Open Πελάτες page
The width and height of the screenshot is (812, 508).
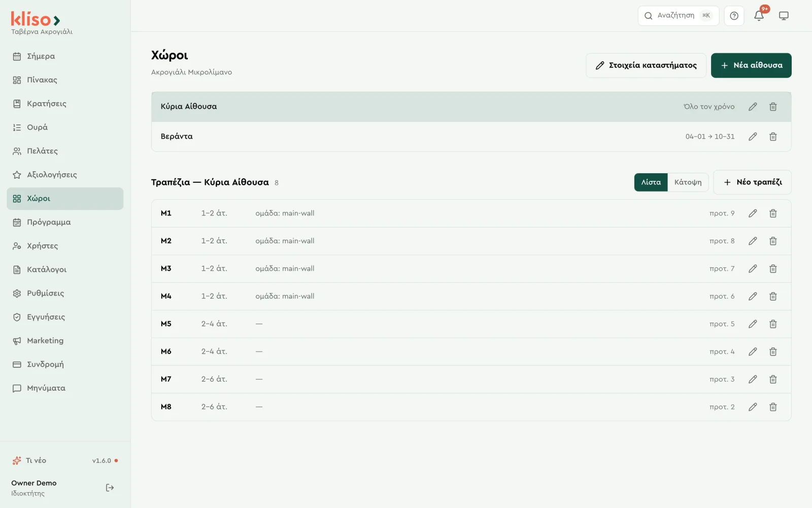point(65,151)
